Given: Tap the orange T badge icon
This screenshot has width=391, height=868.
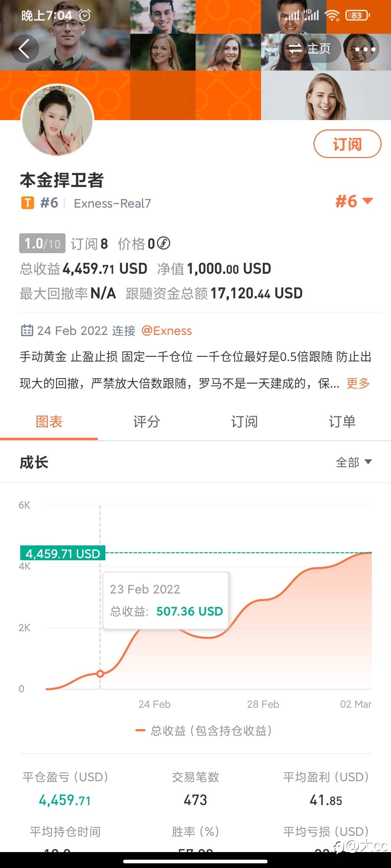Looking at the screenshot, I should click(28, 203).
